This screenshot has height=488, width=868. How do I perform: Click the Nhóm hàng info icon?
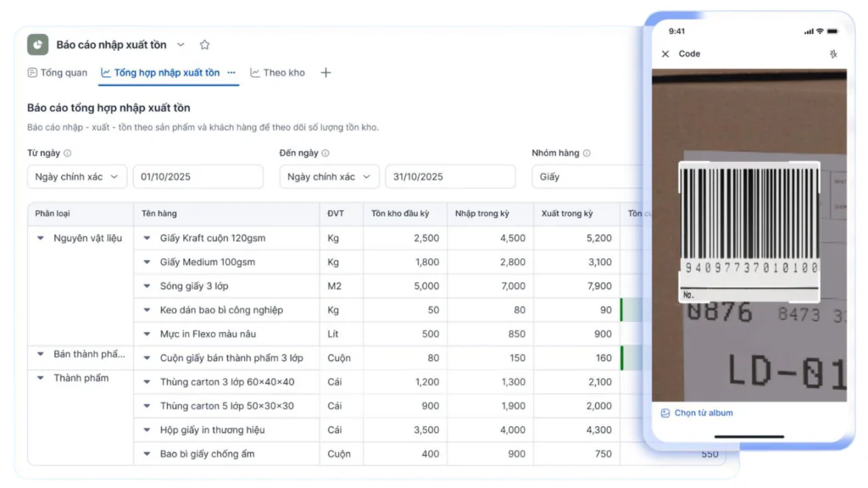point(587,153)
